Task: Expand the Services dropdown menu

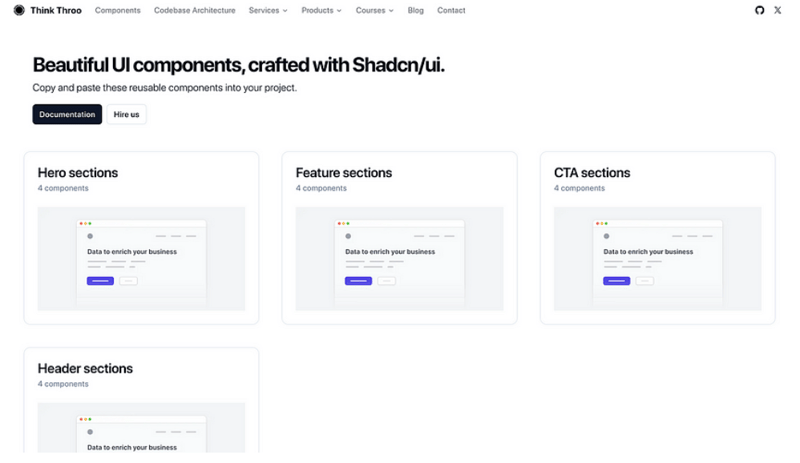Action: (268, 10)
